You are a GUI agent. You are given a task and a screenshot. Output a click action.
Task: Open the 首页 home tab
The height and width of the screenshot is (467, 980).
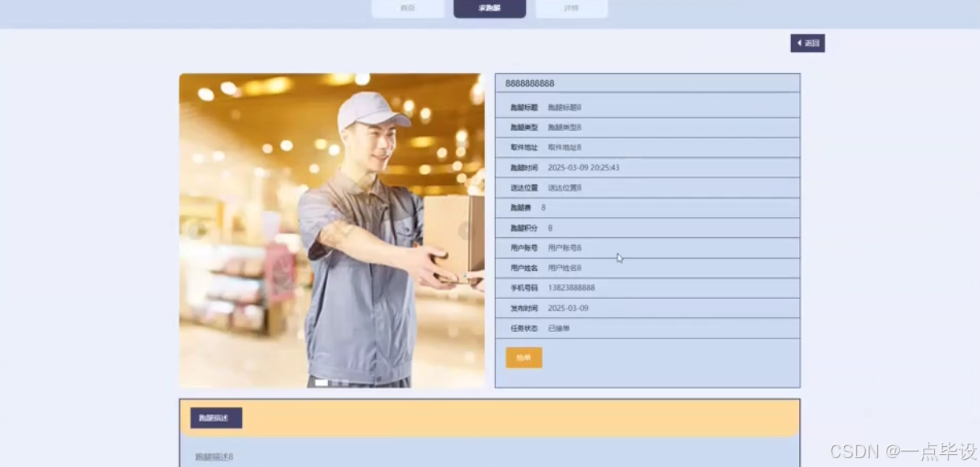click(408, 8)
